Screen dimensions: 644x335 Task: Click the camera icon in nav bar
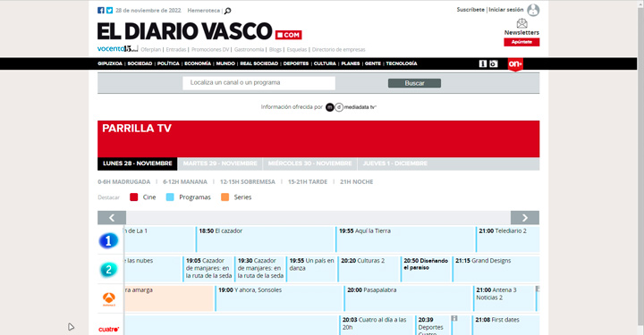click(x=493, y=63)
